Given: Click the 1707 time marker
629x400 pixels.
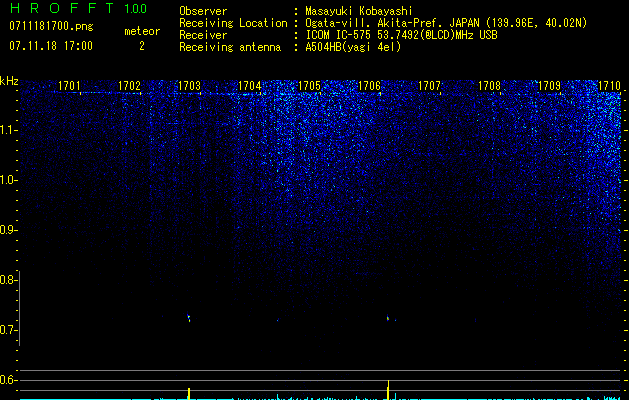Looking at the screenshot, I should point(430,86).
